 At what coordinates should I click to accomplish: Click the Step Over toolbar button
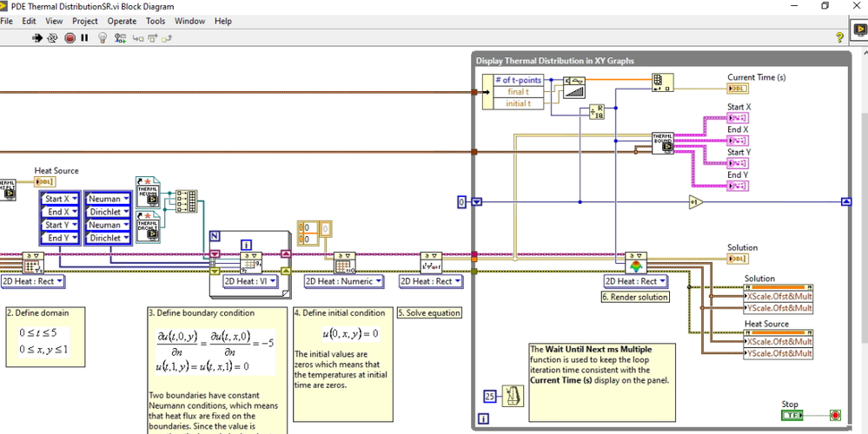152,39
